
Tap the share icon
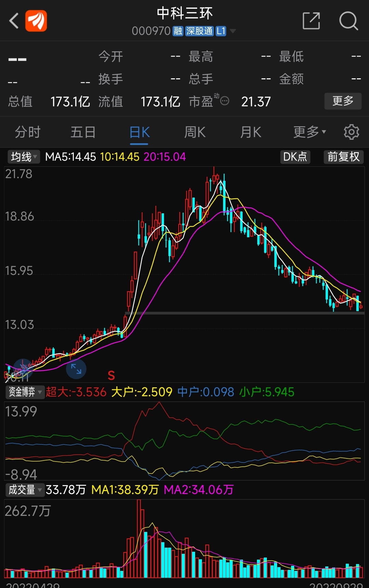click(311, 21)
